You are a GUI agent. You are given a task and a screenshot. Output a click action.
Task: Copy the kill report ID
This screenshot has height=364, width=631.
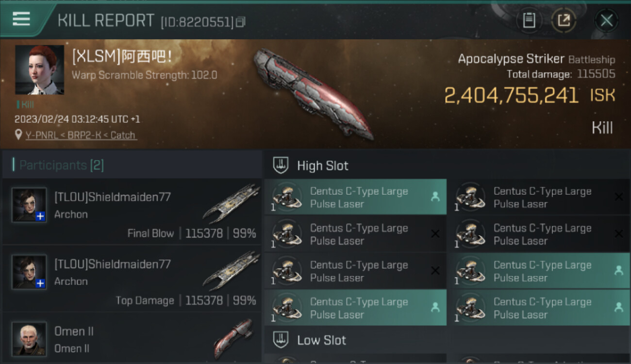(x=241, y=22)
